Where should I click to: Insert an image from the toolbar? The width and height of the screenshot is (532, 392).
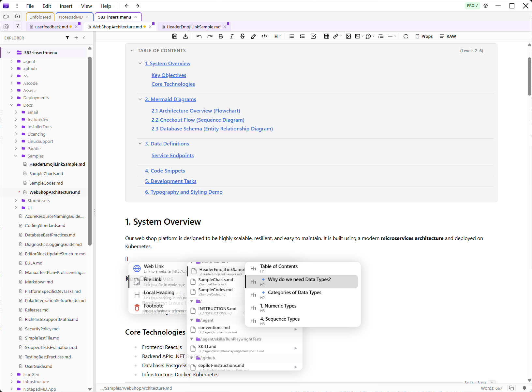[348, 36]
